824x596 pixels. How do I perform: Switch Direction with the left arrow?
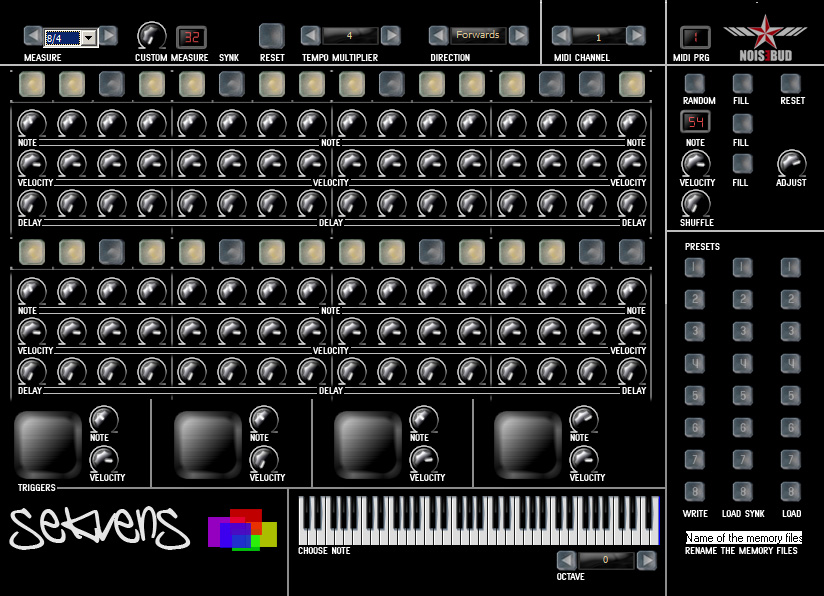(x=438, y=36)
